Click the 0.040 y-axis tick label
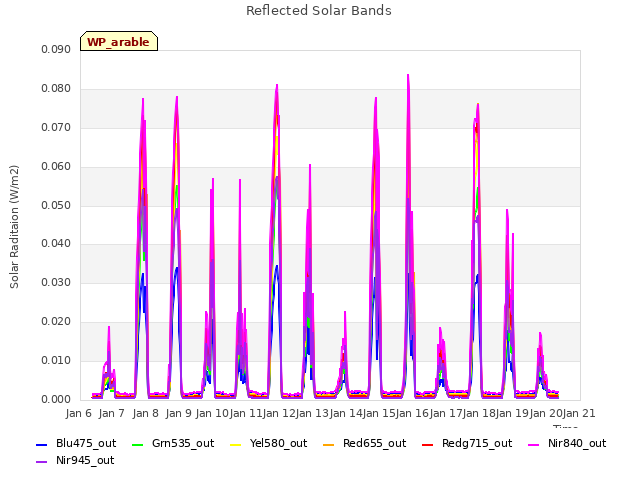640x480 pixels. 56,244
